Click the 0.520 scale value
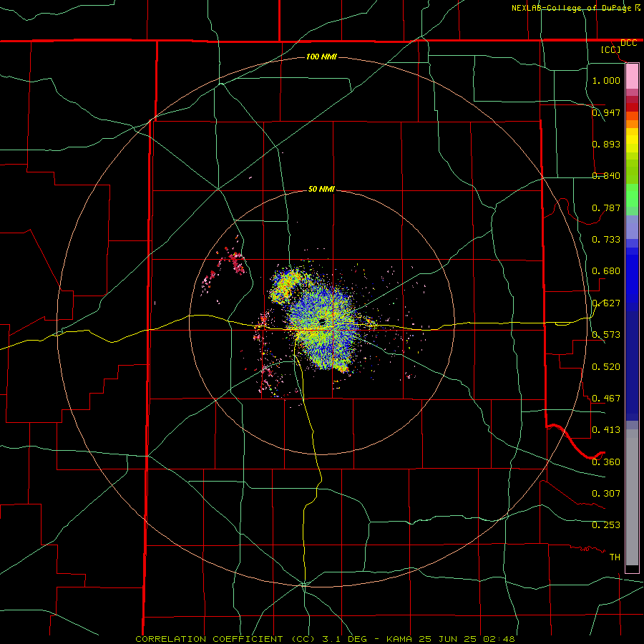This screenshot has width=644, height=644. [606, 366]
